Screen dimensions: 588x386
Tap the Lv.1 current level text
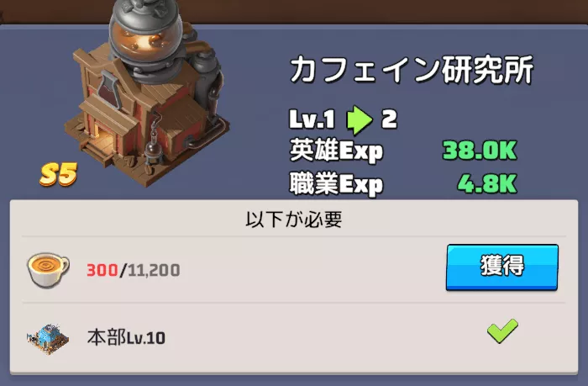click(x=312, y=119)
